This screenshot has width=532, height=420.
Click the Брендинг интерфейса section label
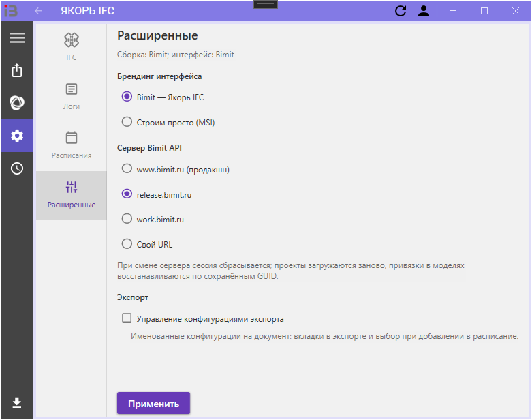(159, 76)
